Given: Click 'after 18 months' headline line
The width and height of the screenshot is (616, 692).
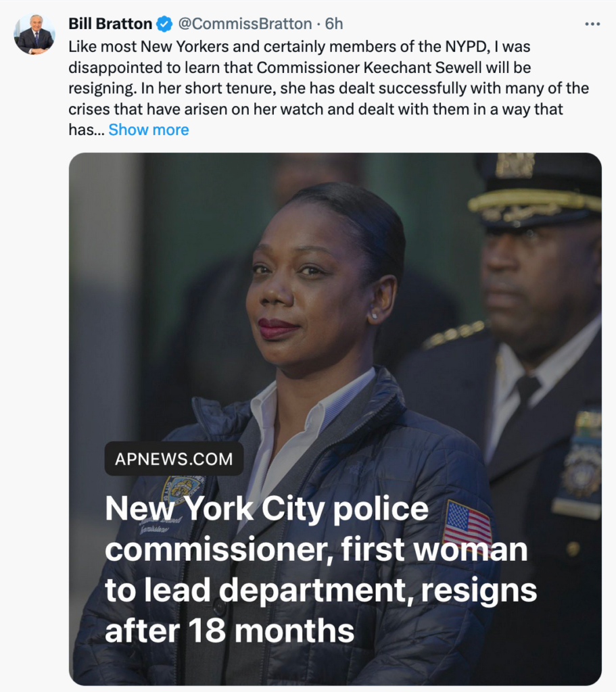Looking at the screenshot, I should [230, 631].
